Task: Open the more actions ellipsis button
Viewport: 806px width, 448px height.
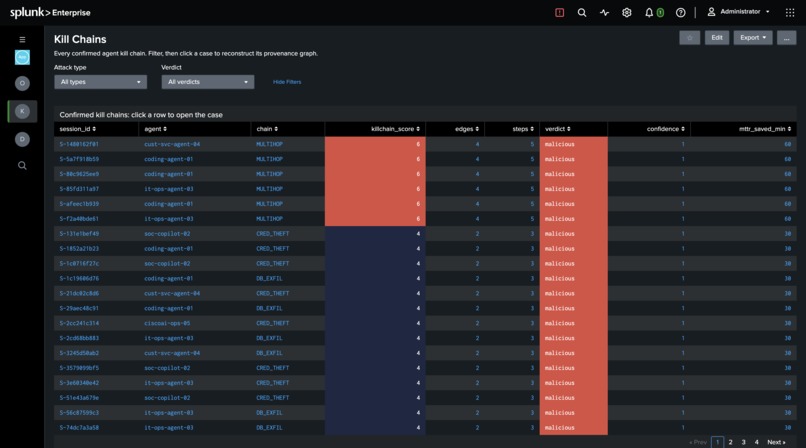Action: [786, 38]
